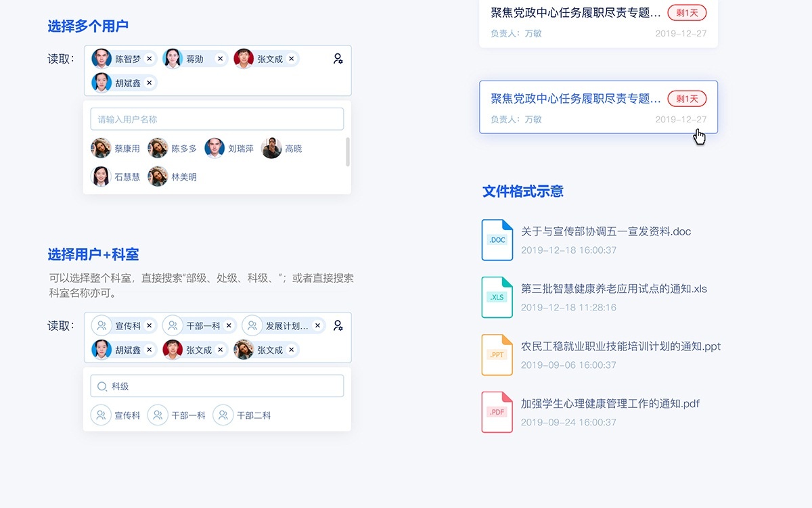The image size is (812, 508).
Task: Click the user settings icon in department selector
Action: click(338, 325)
